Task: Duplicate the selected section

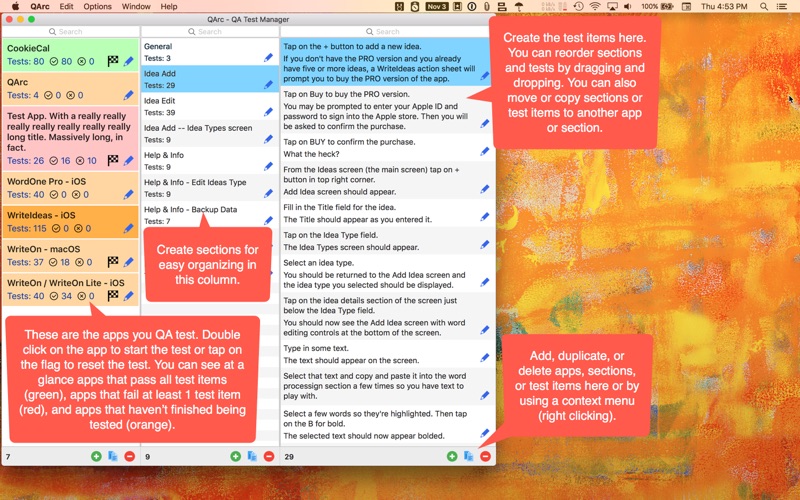Action: click(x=252, y=456)
